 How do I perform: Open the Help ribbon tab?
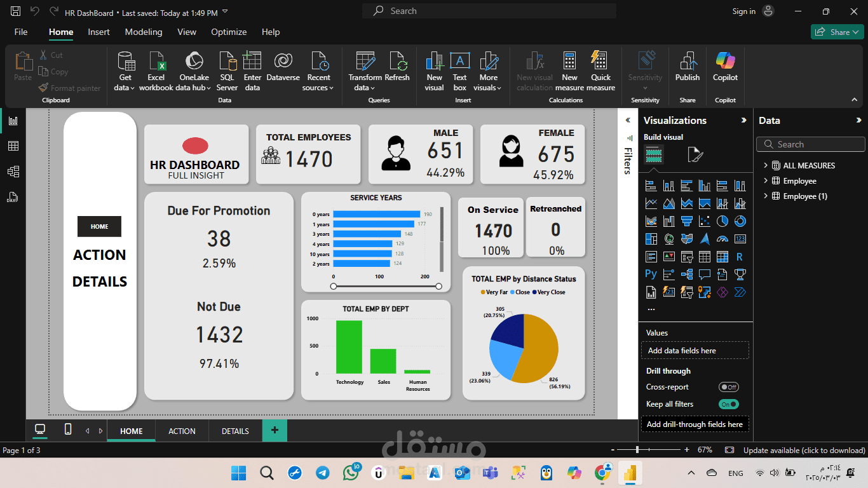coord(271,32)
